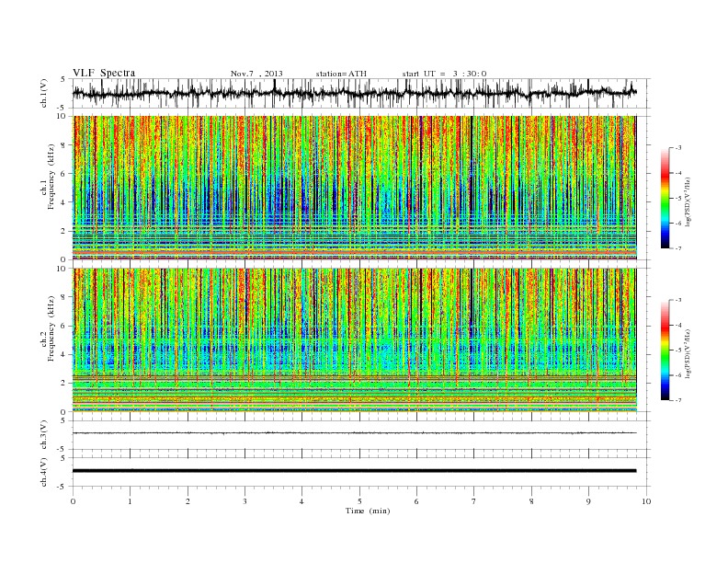
Task: Click the 10 minute tick label
Action: pos(646,501)
